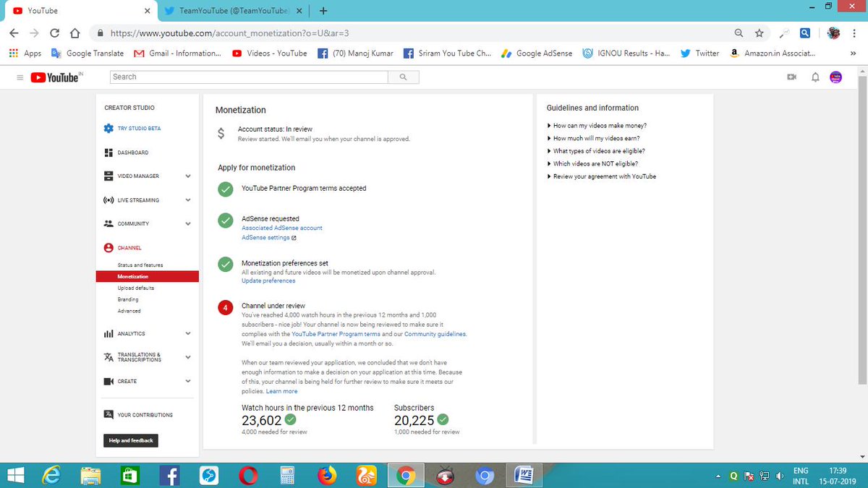
Task: Open Your Contributions in the sidebar
Action: point(138,415)
